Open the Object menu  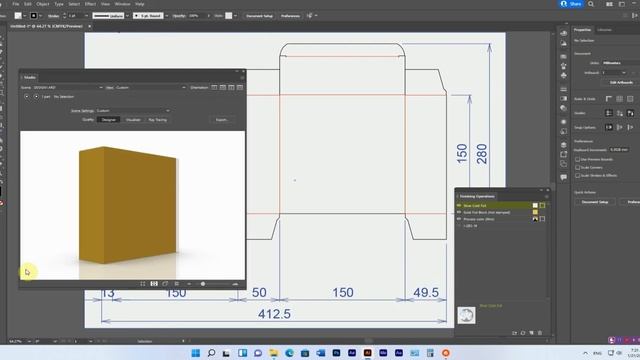click(42, 4)
